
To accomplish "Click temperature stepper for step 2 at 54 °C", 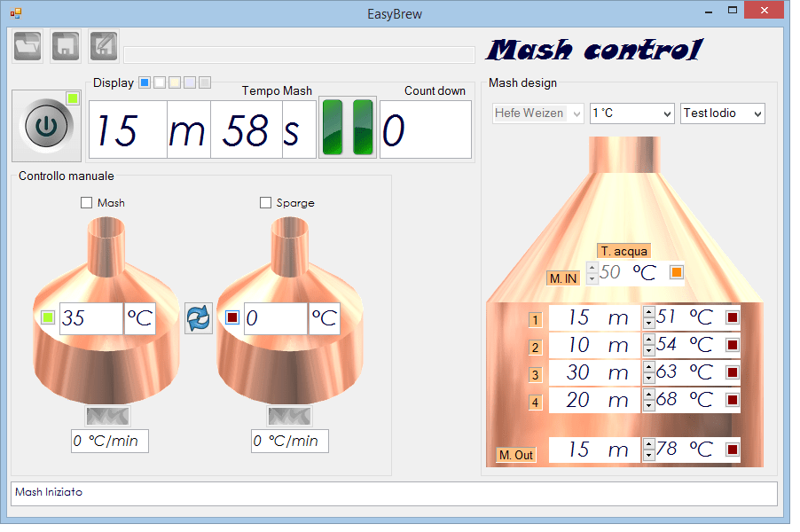I will click(648, 345).
